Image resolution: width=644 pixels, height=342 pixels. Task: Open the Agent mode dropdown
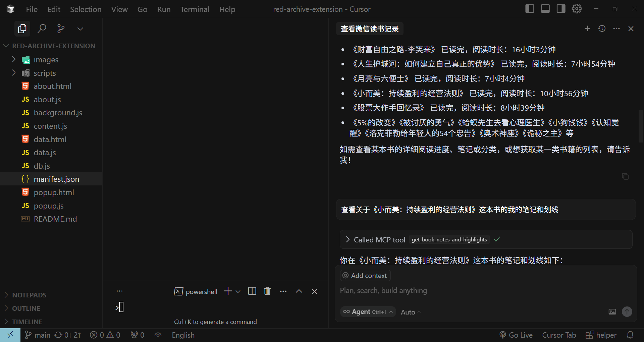coord(368,312)
